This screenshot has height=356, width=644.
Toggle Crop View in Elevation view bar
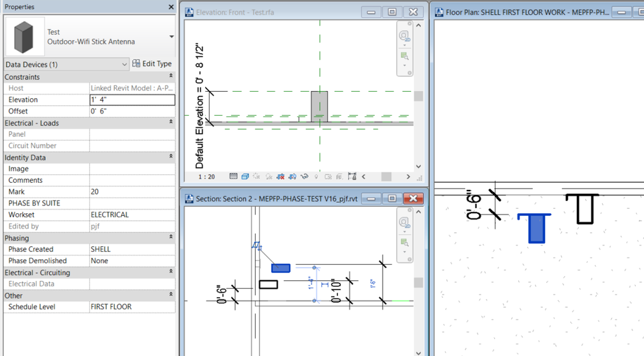click(281, 176)
